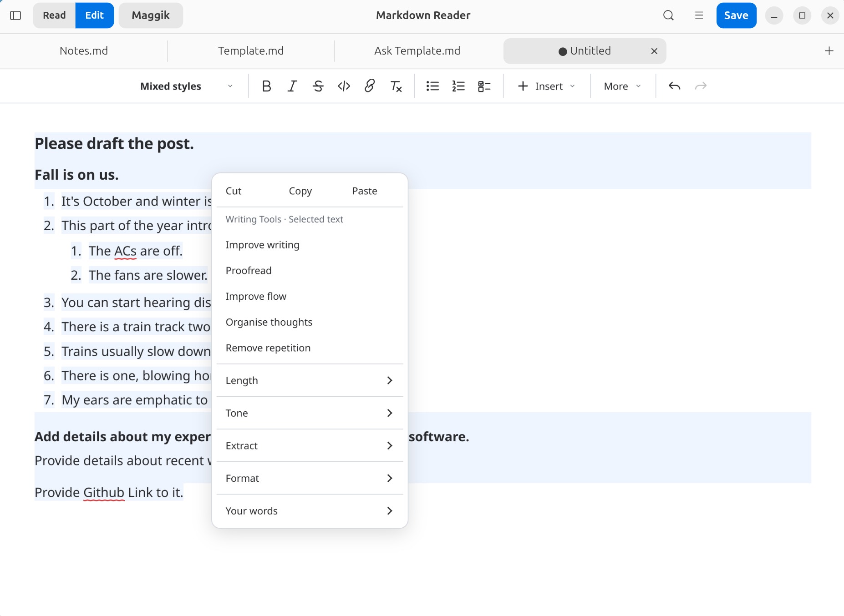Apply bold formatting

coord(266,86)
